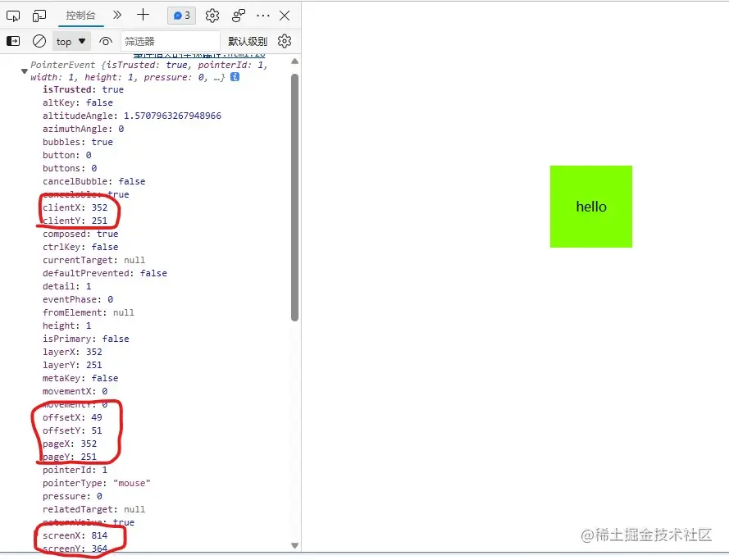Select 'azimuthAngle: 0' row
This screenshot has height=560, width=729.
pyautogui.click(x=83, y=129)
